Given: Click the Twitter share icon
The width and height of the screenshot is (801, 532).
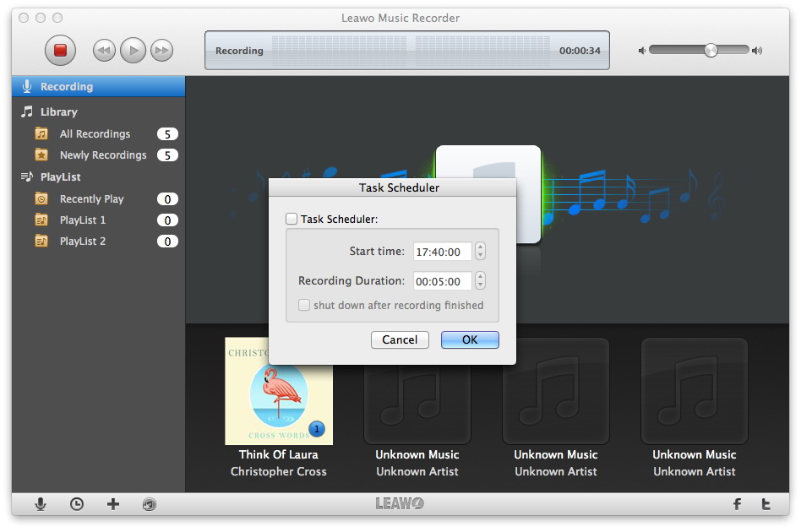Looking at the screenshot, I should coord(766,504).
